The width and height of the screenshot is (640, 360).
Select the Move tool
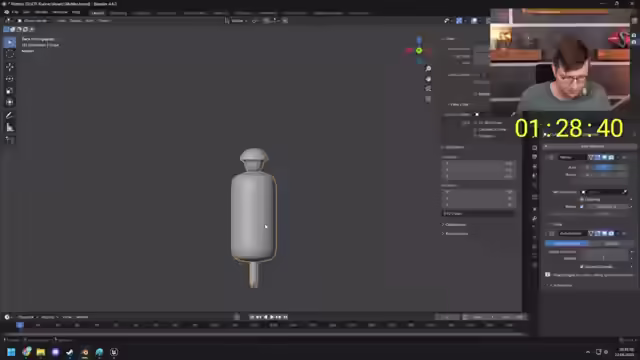click(10, 67)
